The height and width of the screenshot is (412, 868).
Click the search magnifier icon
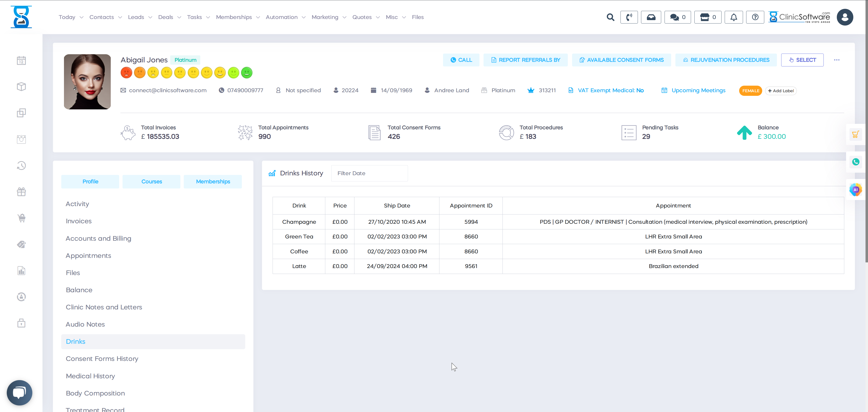pos(610,17)
